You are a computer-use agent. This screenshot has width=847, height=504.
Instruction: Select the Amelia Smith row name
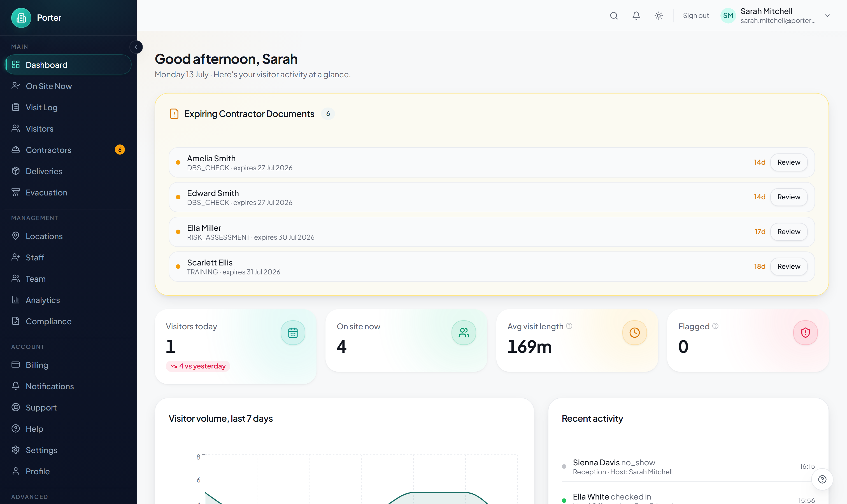211,158
